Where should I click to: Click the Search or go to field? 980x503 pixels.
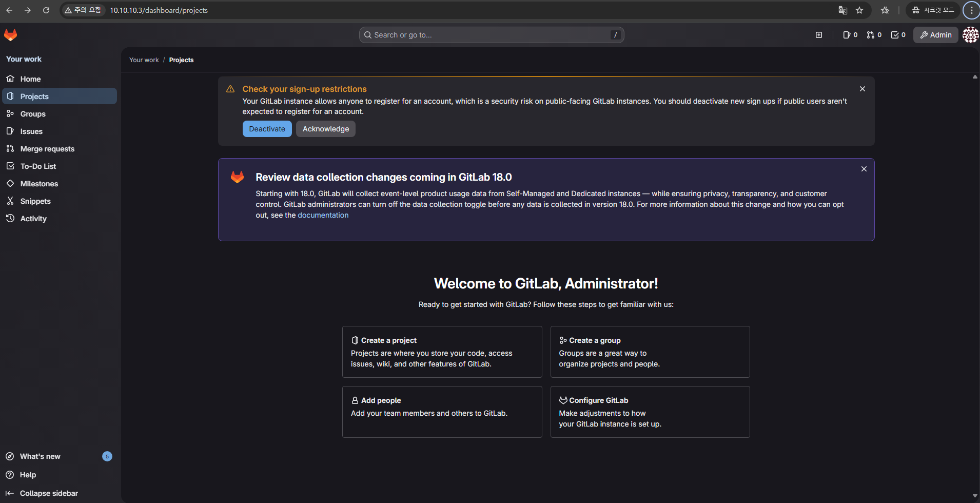[492, 35]
